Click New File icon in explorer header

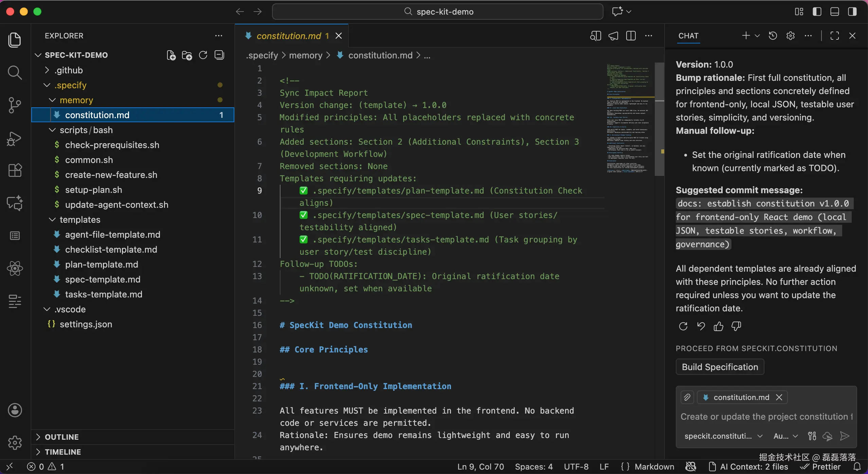point(171,55)
